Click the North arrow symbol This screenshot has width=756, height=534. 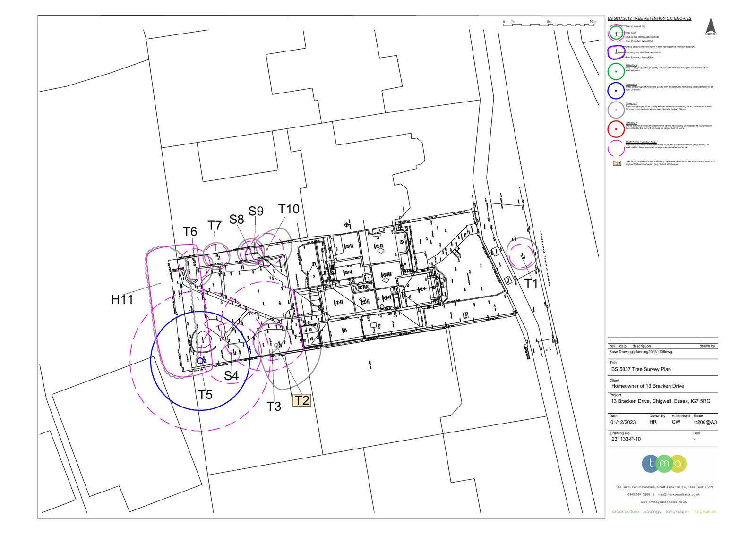click(711, 26)
